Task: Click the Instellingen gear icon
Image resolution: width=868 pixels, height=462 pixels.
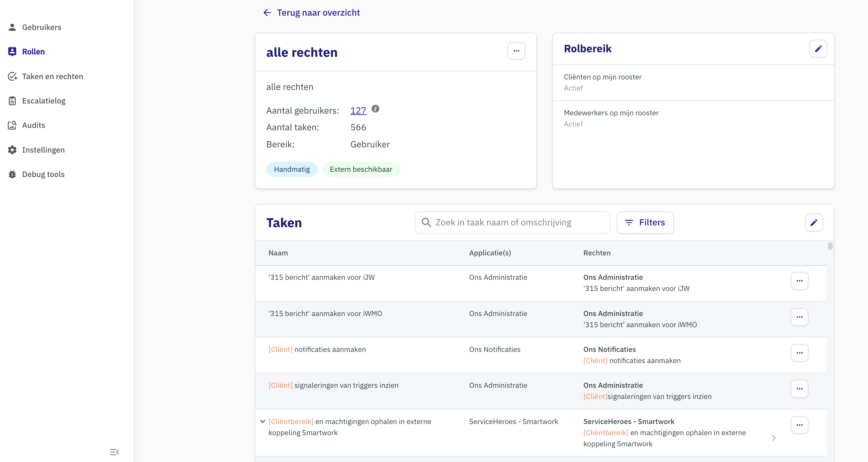Action: pos(12,150)
